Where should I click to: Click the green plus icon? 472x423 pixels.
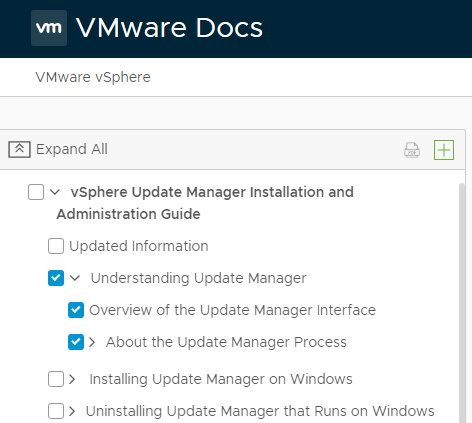(x=444, y=150)
